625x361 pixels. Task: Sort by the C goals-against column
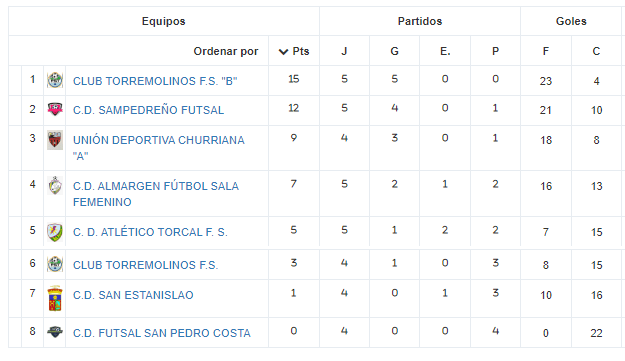596,51
